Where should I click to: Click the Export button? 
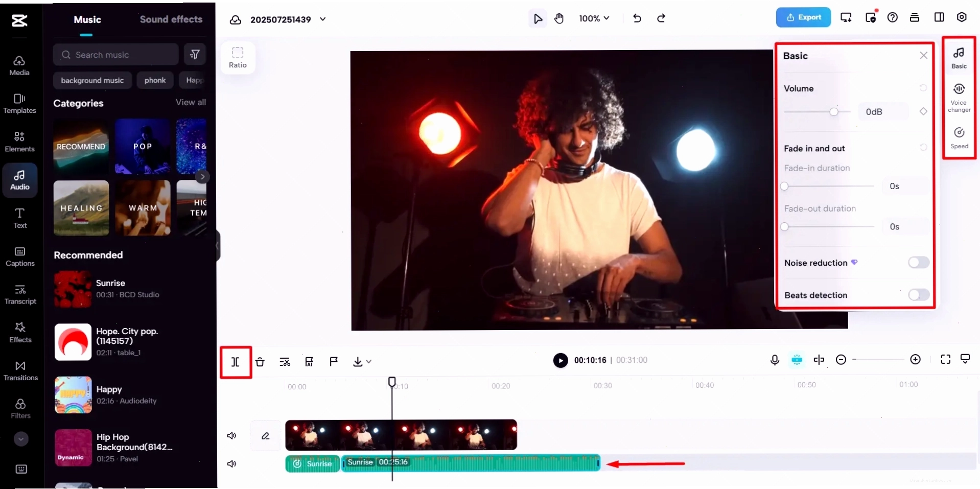pyautogui.click(x=803, y=17)
